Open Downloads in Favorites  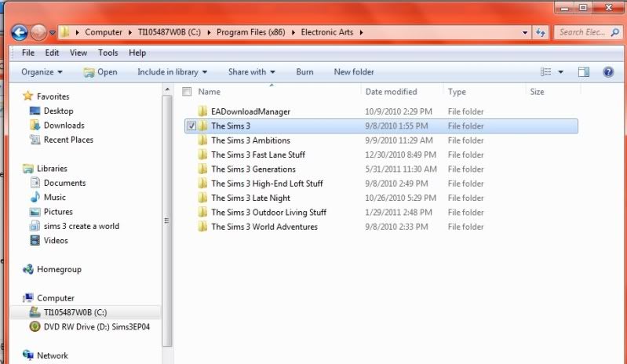click(x=64, y=125)
